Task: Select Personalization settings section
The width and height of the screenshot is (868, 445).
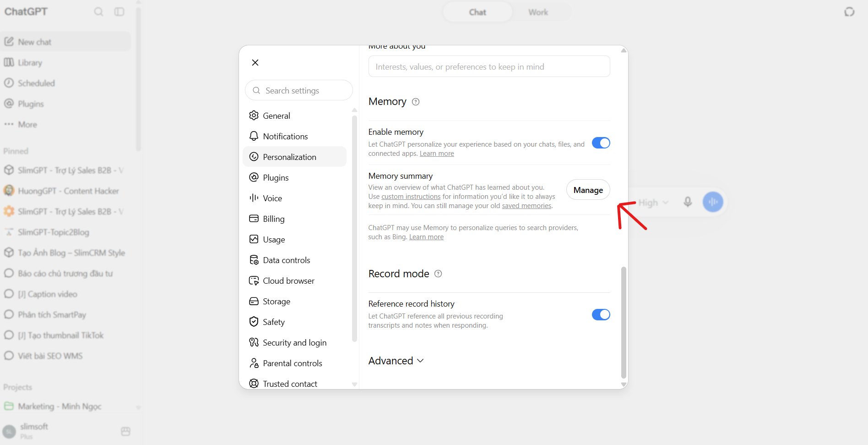Action: 294,157
